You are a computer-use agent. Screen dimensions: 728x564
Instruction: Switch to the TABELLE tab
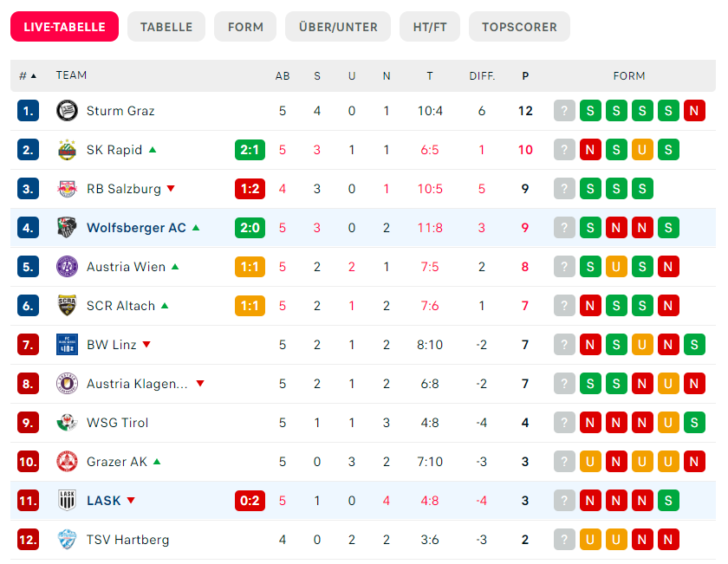pos(166,27)
